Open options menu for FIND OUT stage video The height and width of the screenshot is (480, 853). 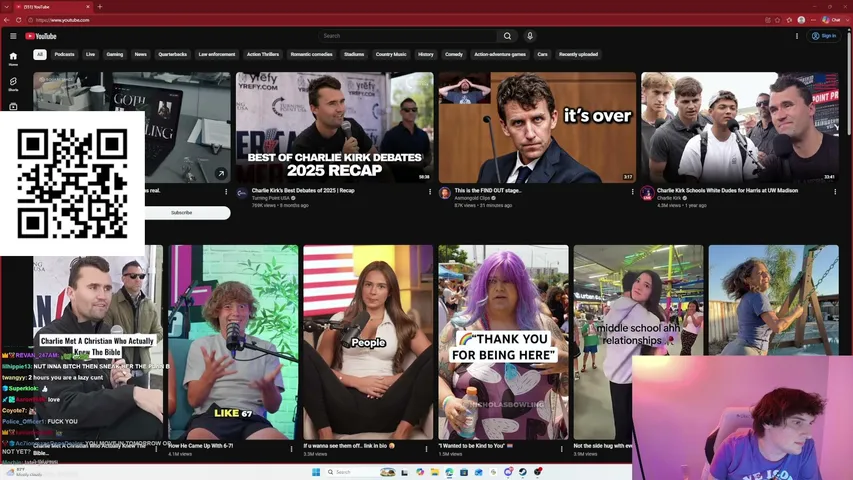[632, 192]
